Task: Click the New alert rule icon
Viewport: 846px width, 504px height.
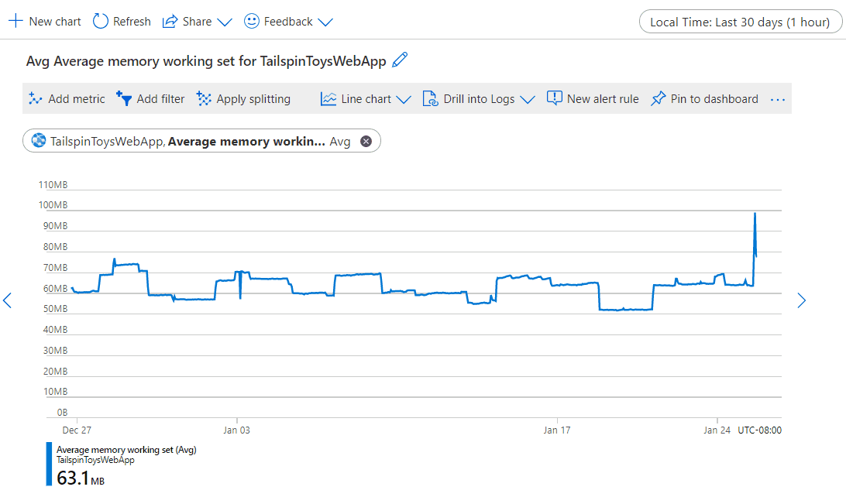Action: pos(554,99)
